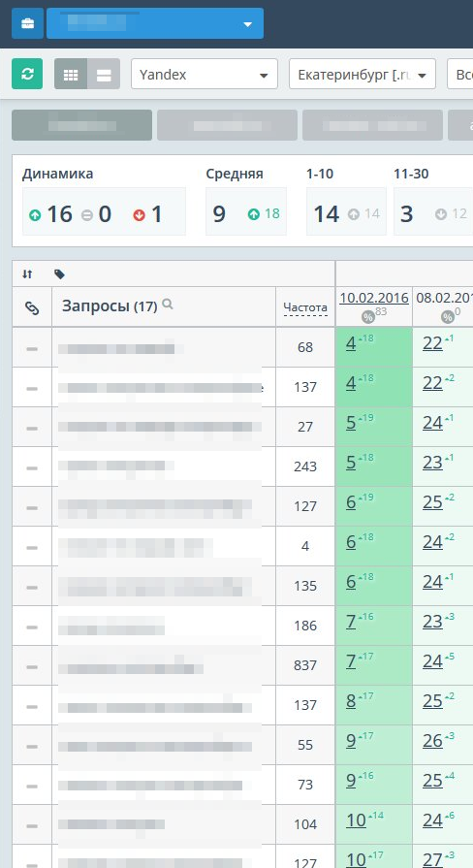Image resolution: width=473 pixels, height=868 pixels.
Task: Click the Частота column header
Action: [305, 307]
